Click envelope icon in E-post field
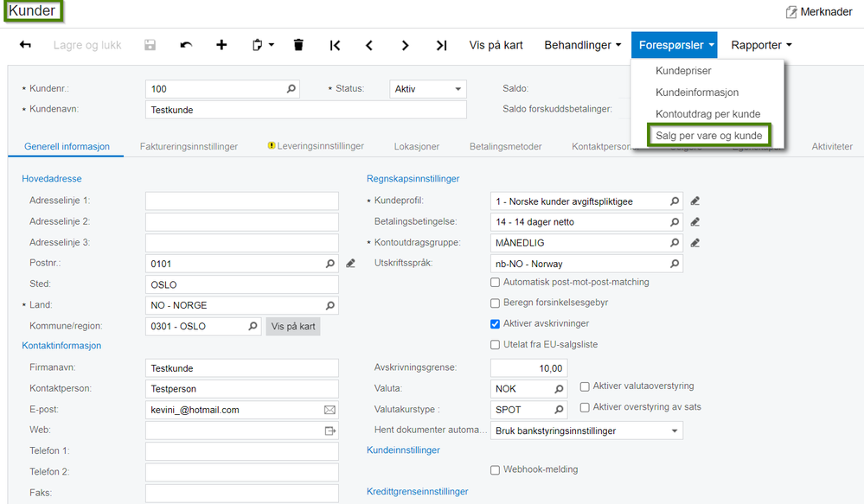 330,410
